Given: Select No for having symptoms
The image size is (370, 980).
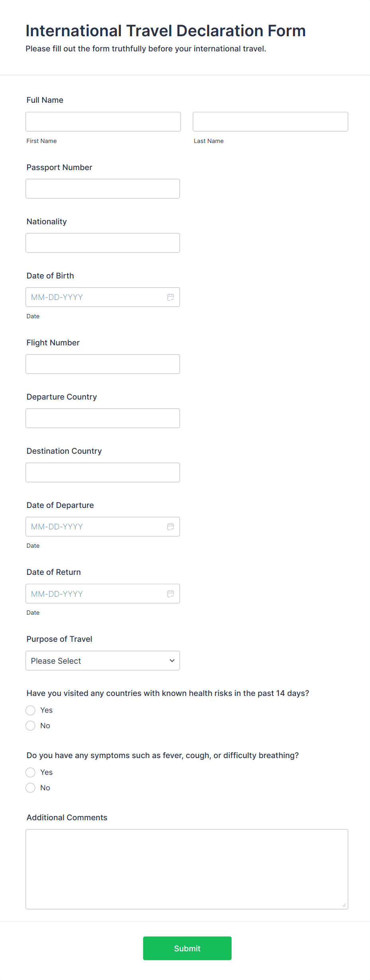Looking at the screenshot, I should pos(30,788).
